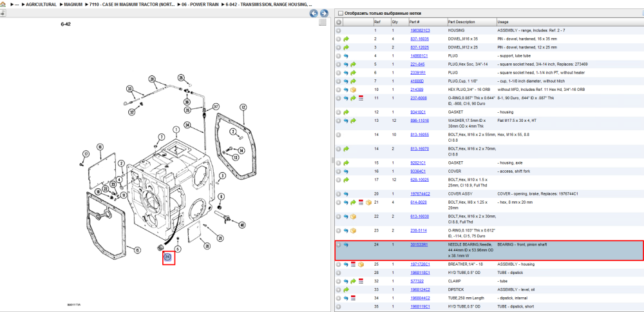Toggle 'Отобразить только выбранные метки' checkbox
The height and width of the screenshot is (312, 644).
[339, 13]
